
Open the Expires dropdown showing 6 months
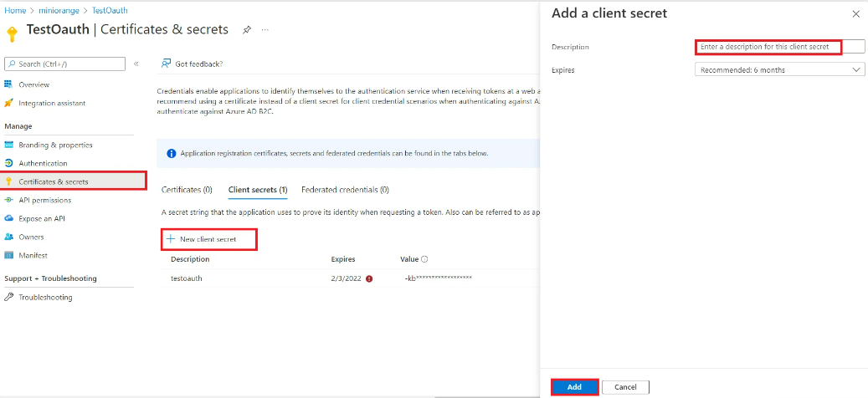coord(779,70)
